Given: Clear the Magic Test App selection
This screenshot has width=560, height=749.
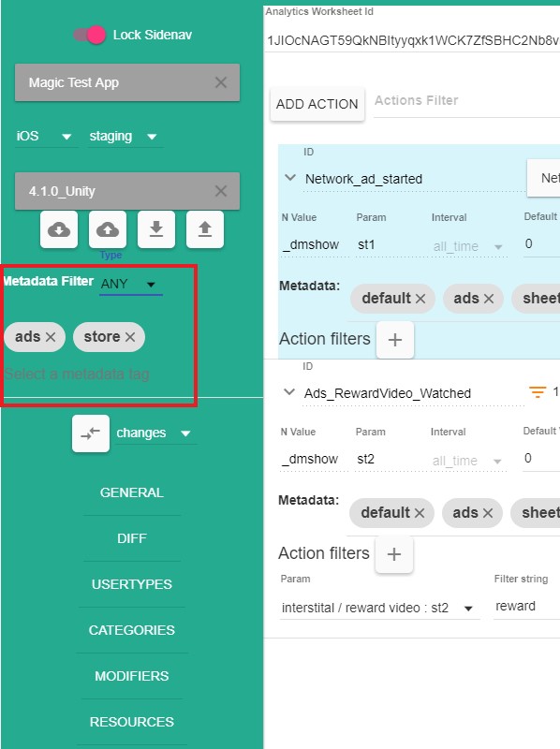Looking at the screenshot, I should 221,82.
